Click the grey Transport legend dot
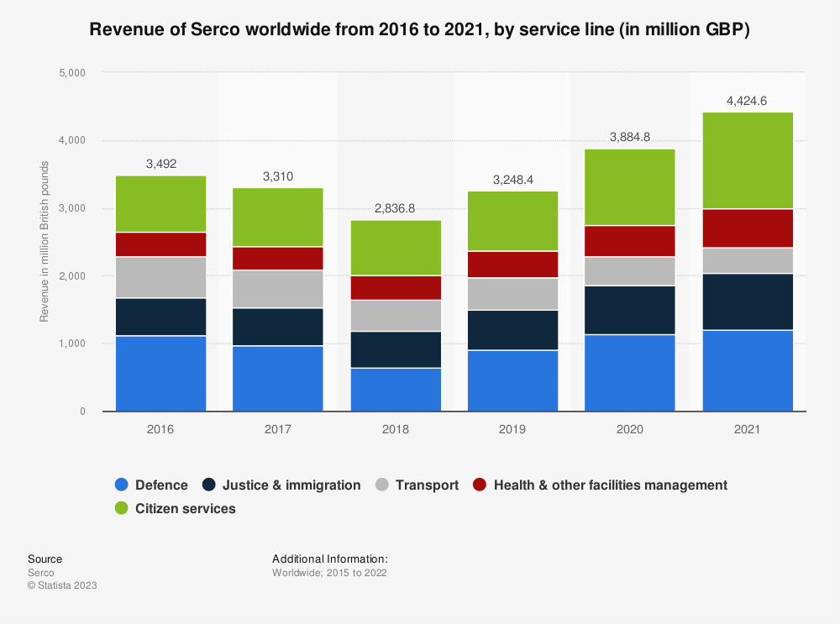This screenshot has width=840, height=624. [x=381, y=485]
